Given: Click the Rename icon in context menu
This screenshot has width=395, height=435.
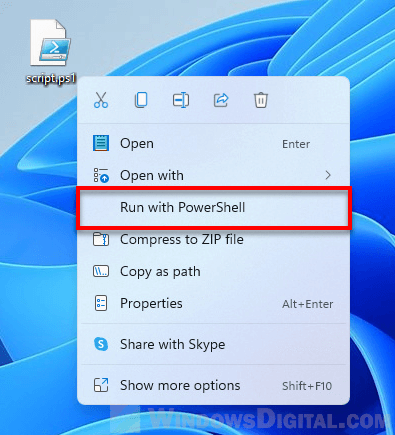Looking at the screenshot, I should (x=181, y=100).
